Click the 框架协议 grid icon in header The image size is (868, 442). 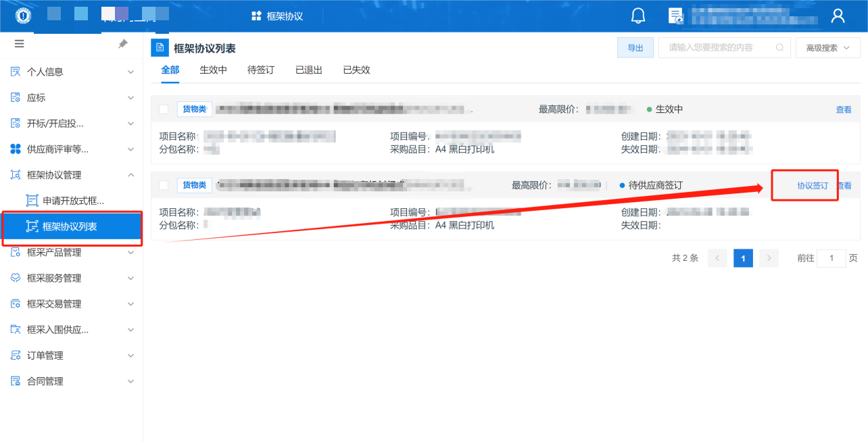256,16
